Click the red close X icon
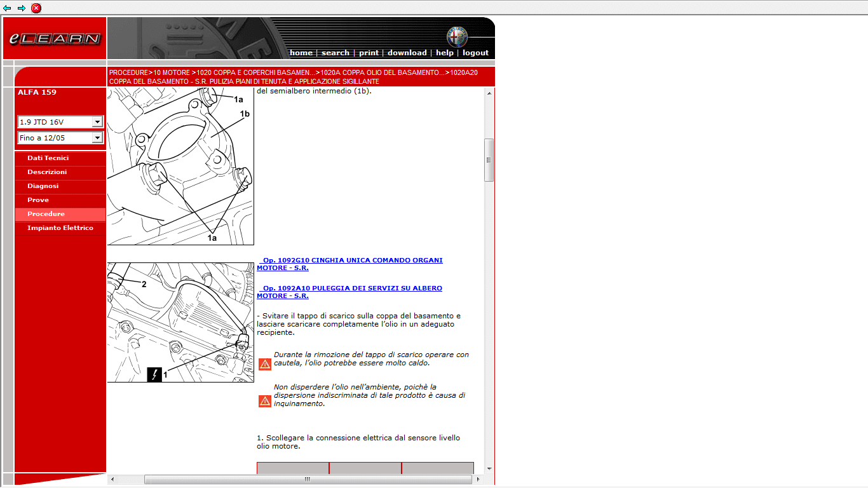This screenshot has height=488, width=868. [x=36, y=8]
